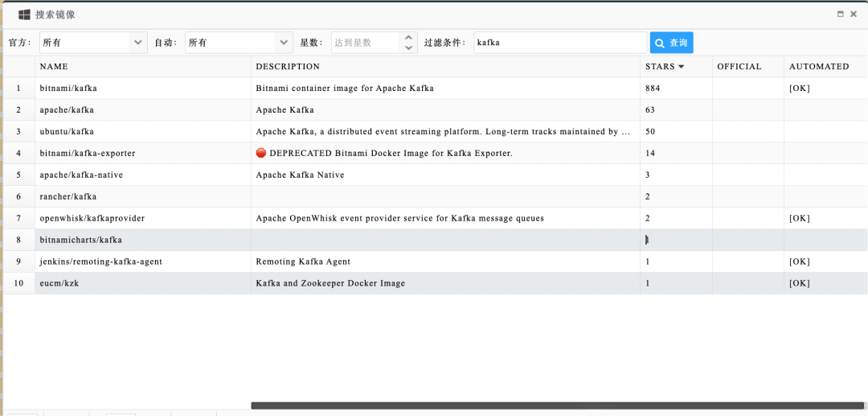Select the ubuntu/kafka row
The width and height of the screenshot is (868, 416).
point(434,131)
